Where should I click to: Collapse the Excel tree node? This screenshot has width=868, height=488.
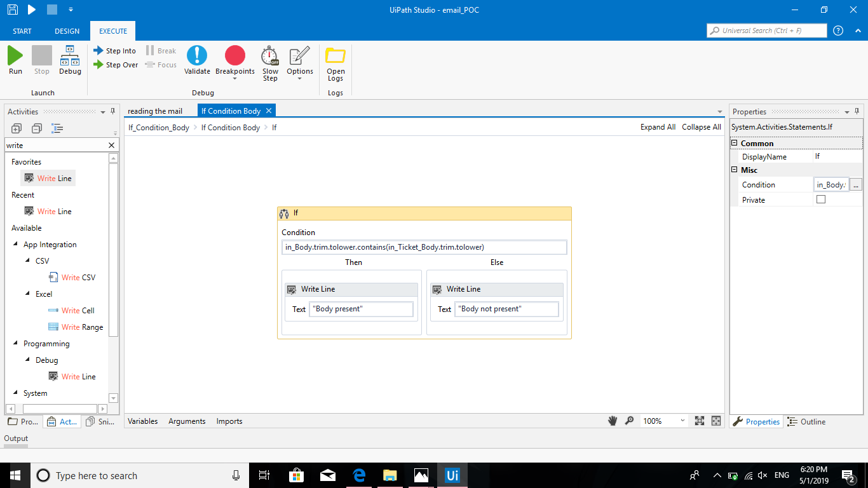pyautogui.click(x=28, y=294)
